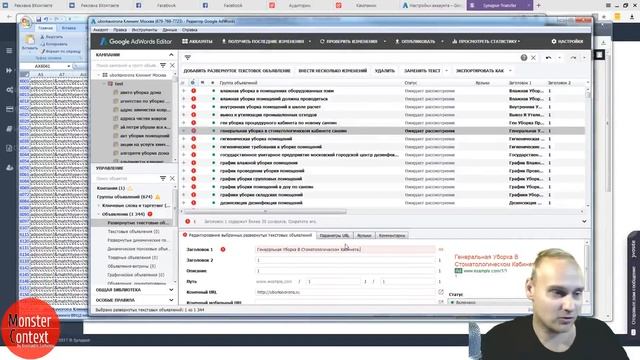Open Статус Включено dropdown
Image resolution: width=640 pixels, height=360 pixels.
point(488,302)
